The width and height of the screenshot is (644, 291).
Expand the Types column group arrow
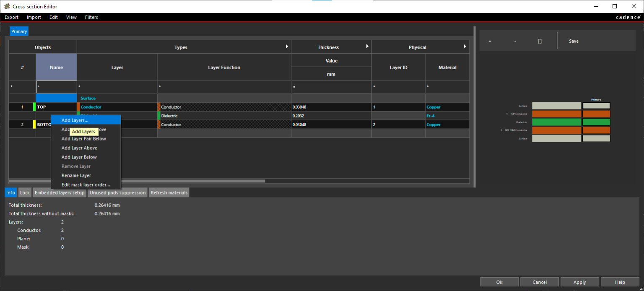[x=287, y=47]
